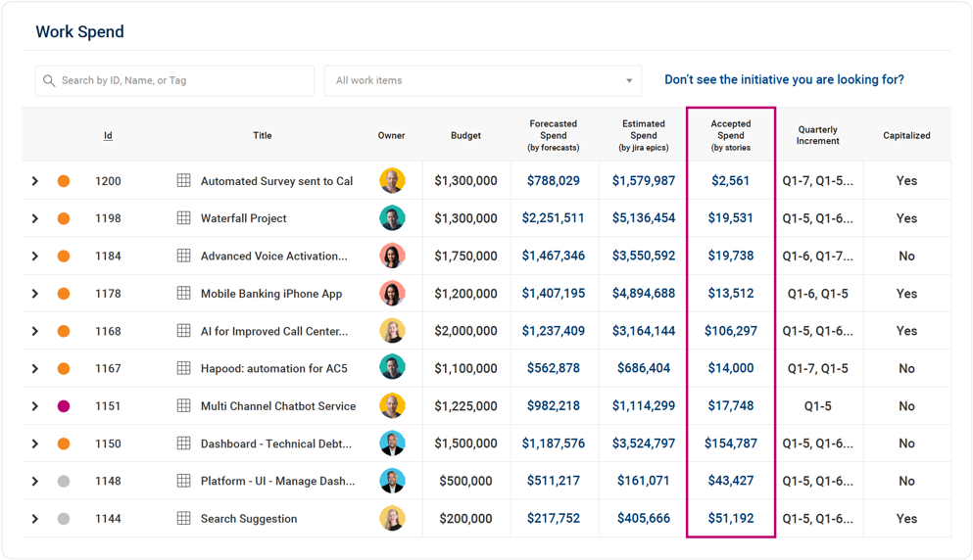This screenshot has width=973, height=560.
Task: Expand row 1144 Search Suggestion
Action: point(35,519)
